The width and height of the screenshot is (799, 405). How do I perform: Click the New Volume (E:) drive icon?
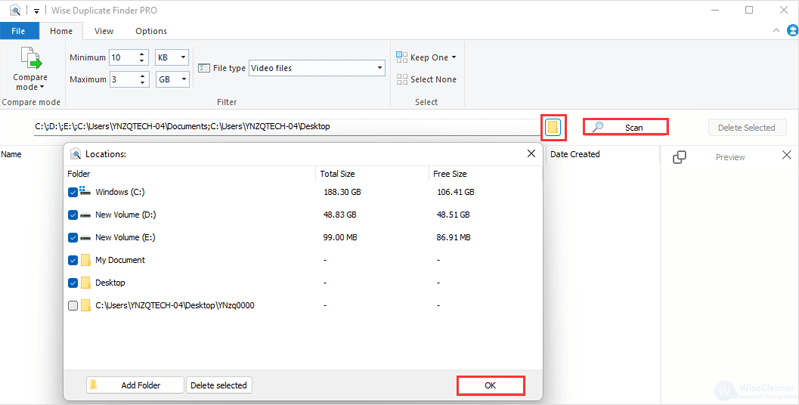click(x=86, y=238)
